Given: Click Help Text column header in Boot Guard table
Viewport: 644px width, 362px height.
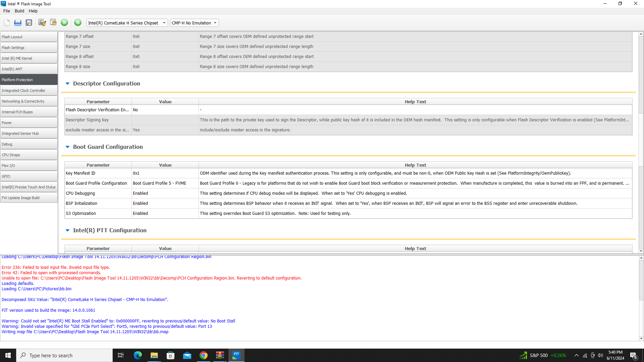Looking at the screenshot, I should click(415, 165).
